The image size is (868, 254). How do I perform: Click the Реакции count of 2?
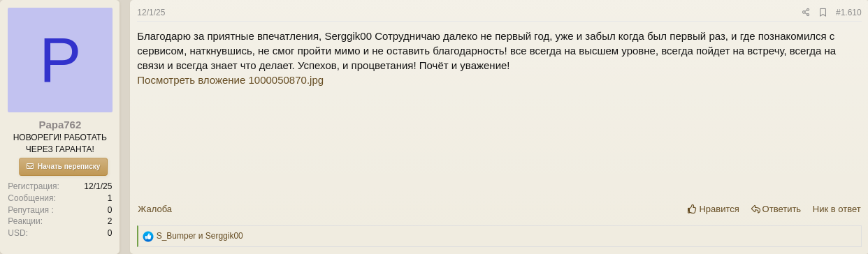(110, 221)
